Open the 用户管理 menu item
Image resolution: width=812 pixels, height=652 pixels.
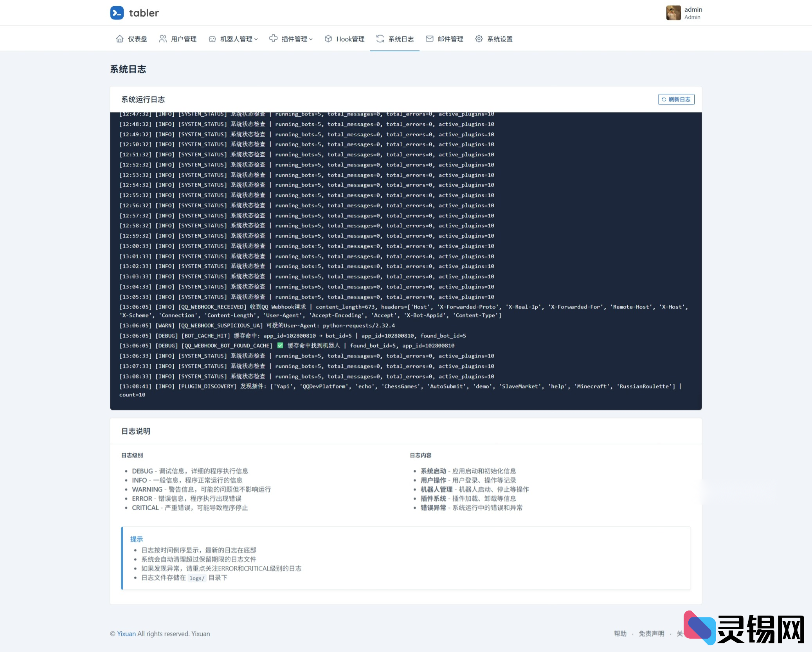pyautogui.click(x=184, y=39)
